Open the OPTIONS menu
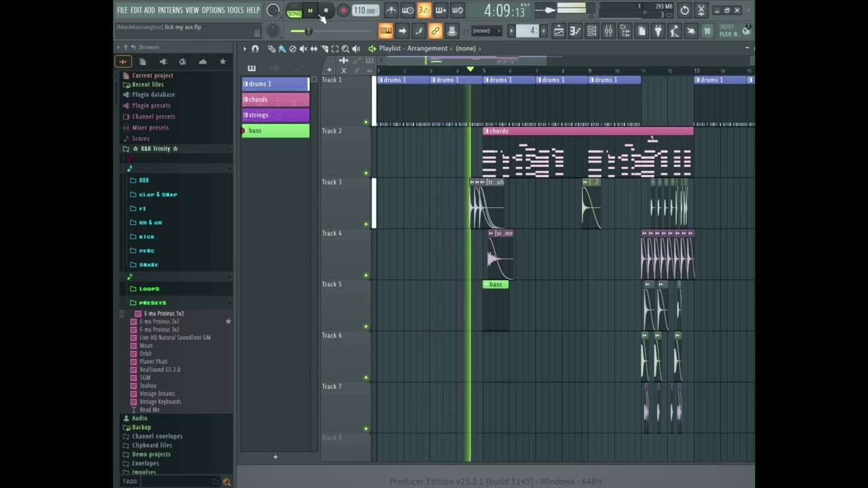Image resolution: width=868 pixels, height=488 pixels. click(x=213, y=10)
